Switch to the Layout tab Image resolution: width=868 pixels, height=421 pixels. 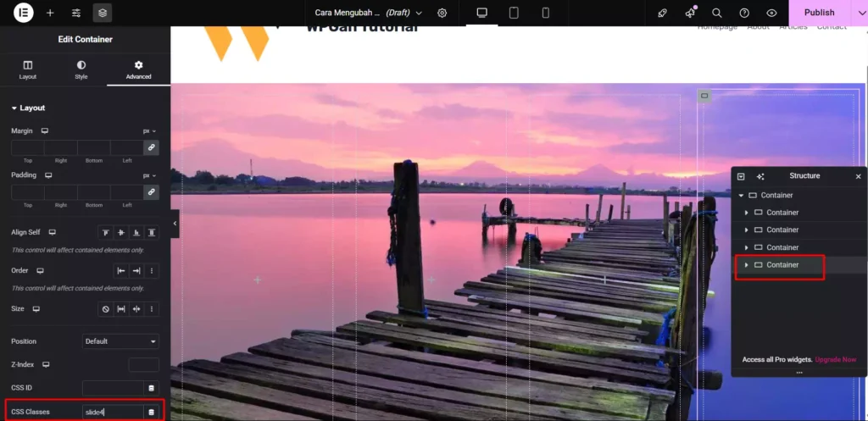click(28, 69)
